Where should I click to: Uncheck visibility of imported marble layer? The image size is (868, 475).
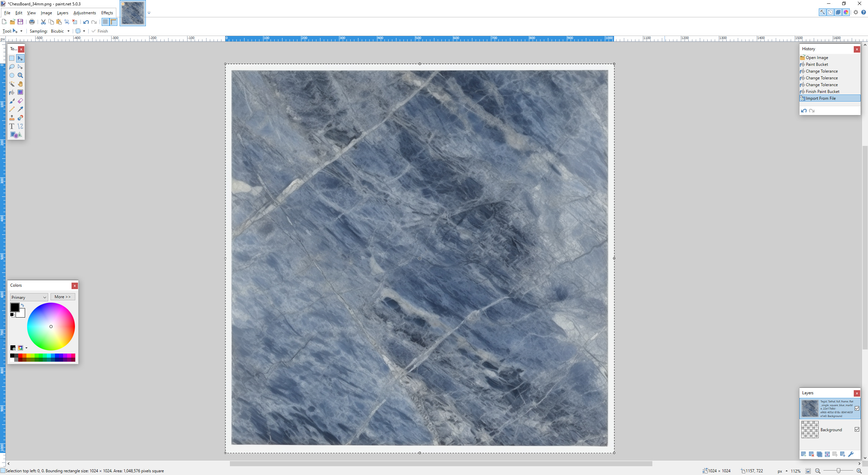857,408
